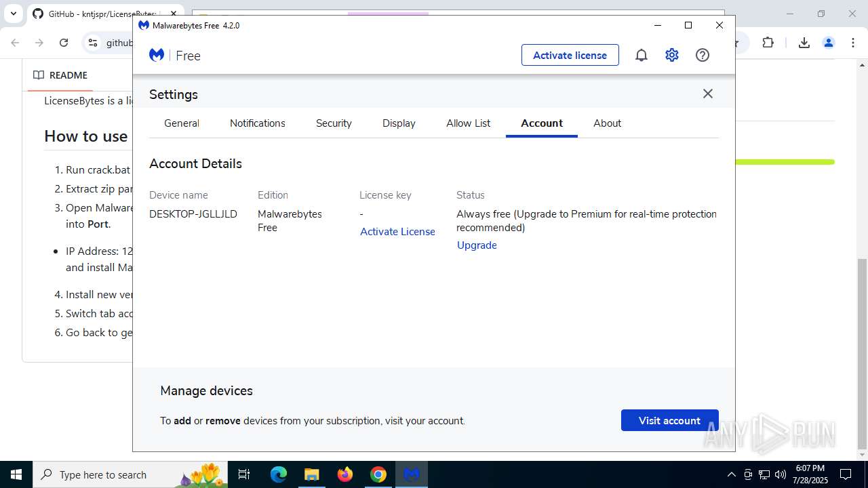Screen dimensions: 868x488
Task: Open the Windows Start menu
Action: [x=16, y=474]
